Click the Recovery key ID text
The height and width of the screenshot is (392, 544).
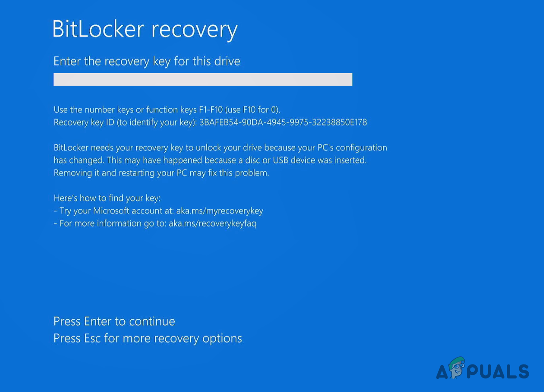pos(126,122)
